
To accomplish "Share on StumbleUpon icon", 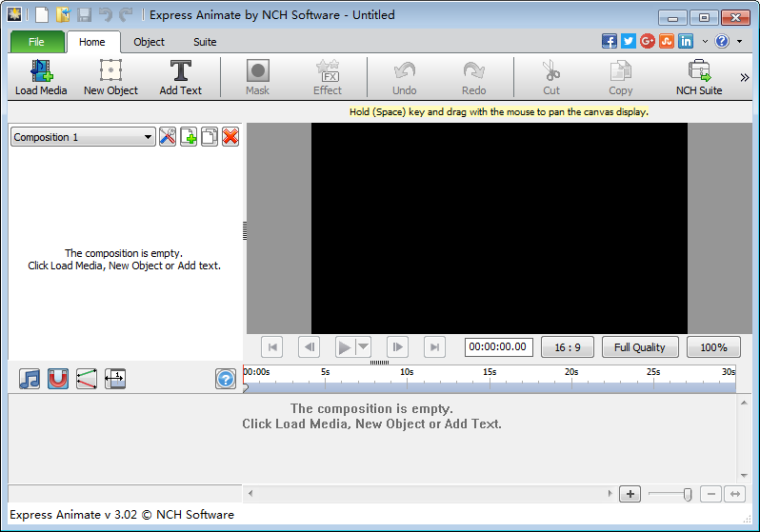I will tap(667, 41).
